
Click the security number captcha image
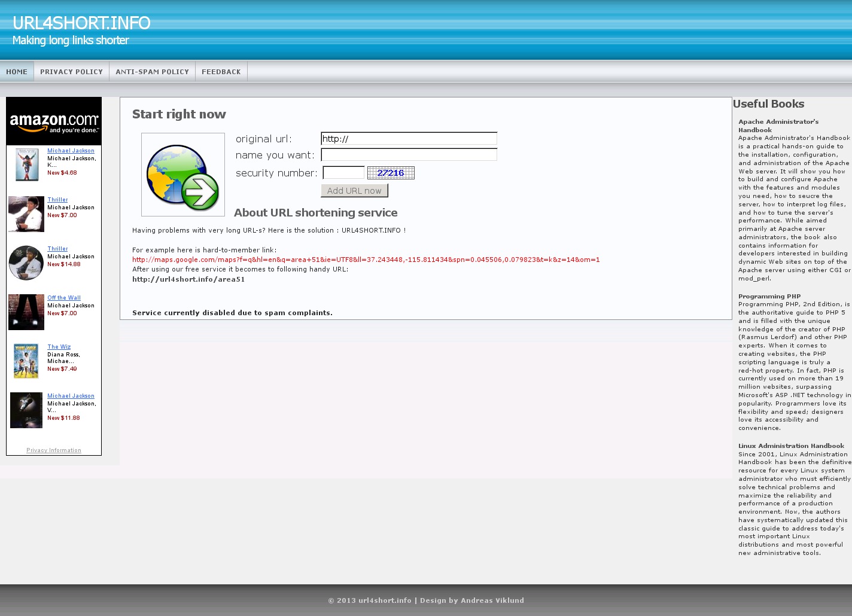pyautogui.click(x=391, y=173)
